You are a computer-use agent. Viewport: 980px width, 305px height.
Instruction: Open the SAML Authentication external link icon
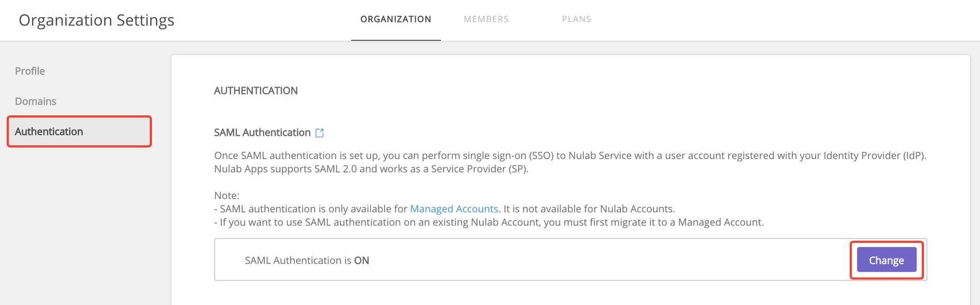pyautogui.click(x=319, y=133)
